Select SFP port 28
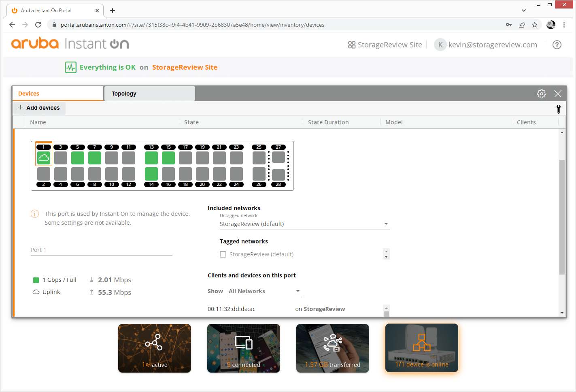Viewport: 576px width, 392px height. (x=278, y=175)
